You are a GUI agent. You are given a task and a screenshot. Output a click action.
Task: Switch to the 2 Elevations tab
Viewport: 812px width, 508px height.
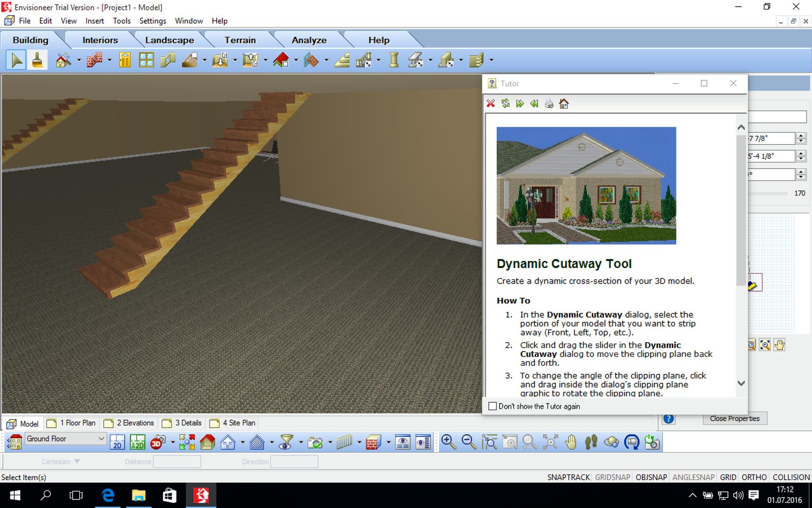coord(129,423)
